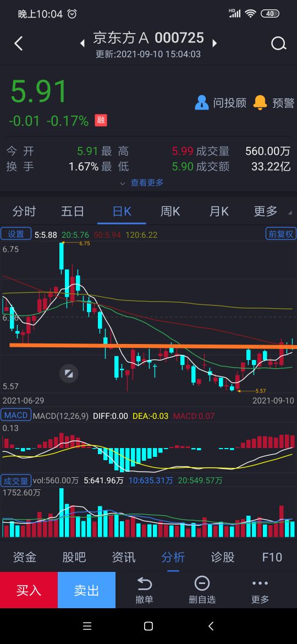Tap the fullscreen expand icon on chart

[x=69, y=374]
